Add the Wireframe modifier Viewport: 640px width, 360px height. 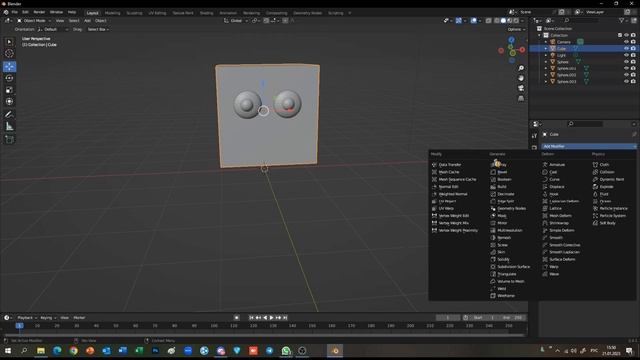click(x=506, y=296)
